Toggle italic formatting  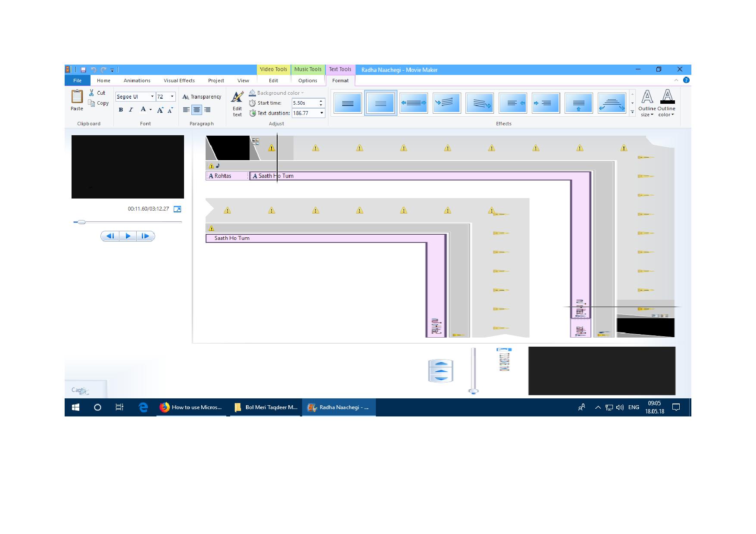131,110
